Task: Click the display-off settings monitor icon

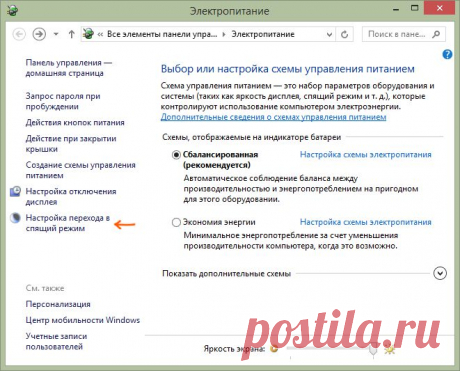Action: click(x=15, y=192)
